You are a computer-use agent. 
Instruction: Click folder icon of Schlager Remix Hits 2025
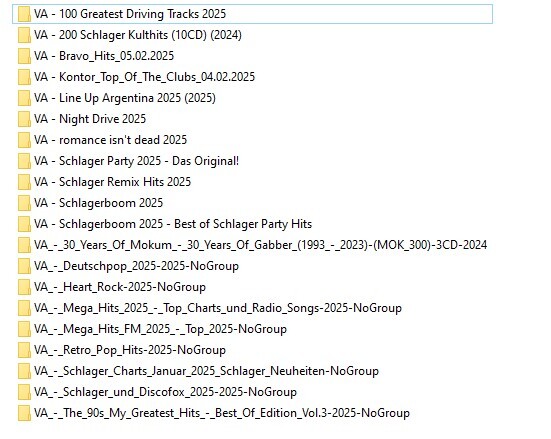[24, 182]
